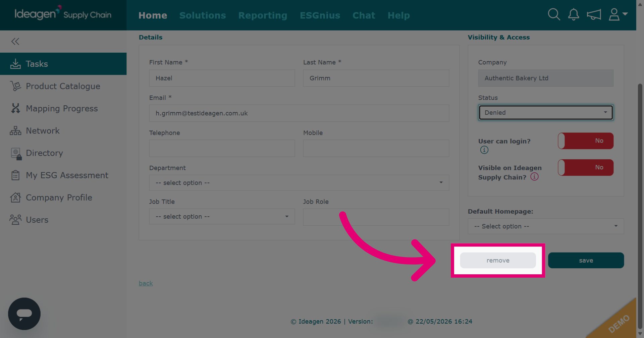Open the Reporting menu
The image size is (644, 338).
(x=263, y=15)
